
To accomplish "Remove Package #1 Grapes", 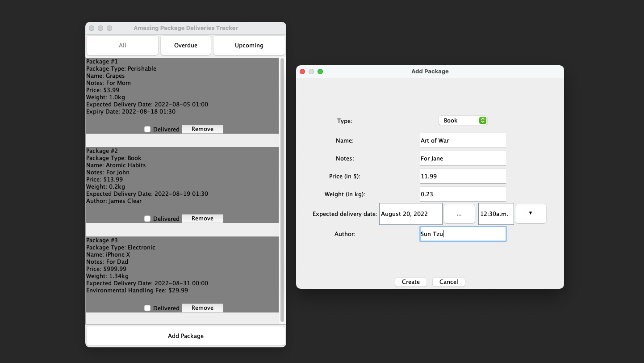I will coord(202,129).
